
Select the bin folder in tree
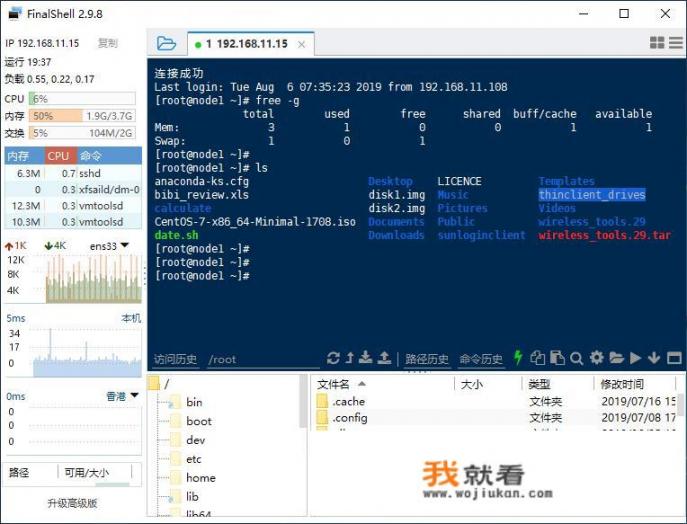(x=187, y=402)
